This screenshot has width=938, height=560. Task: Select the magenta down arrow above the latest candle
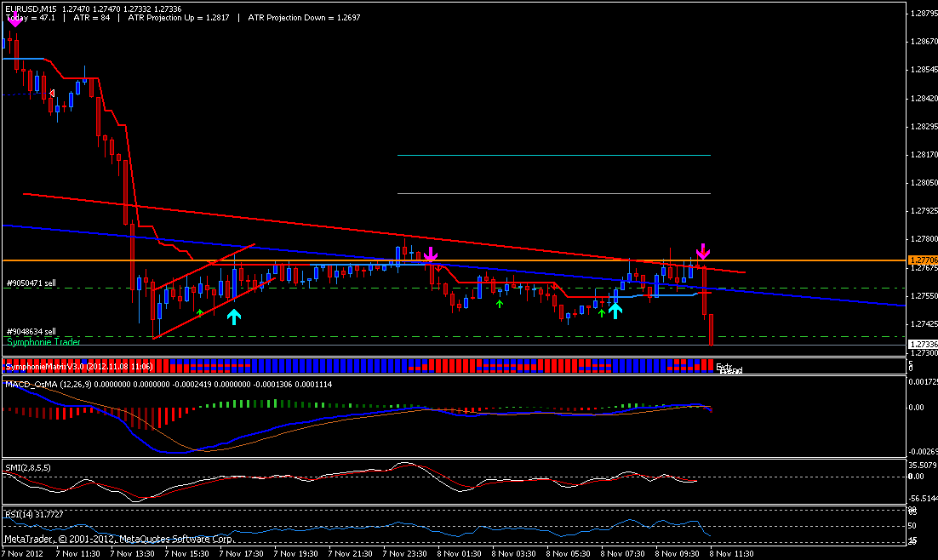tap(703, 252)
